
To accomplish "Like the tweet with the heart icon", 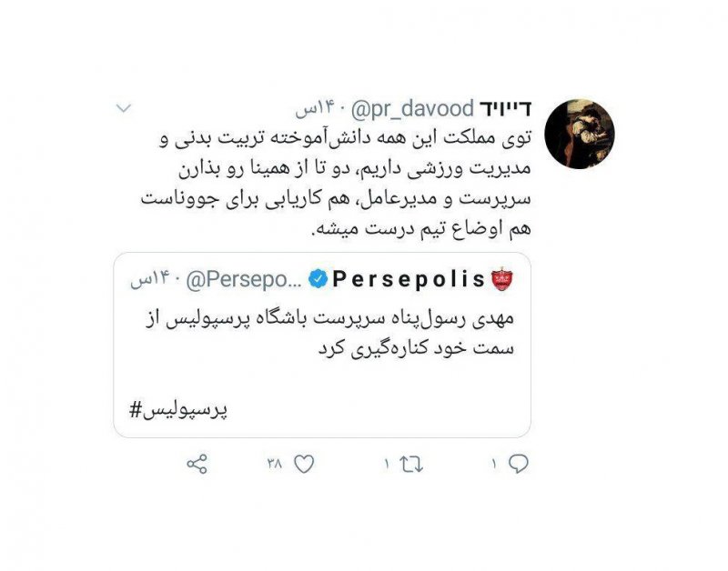I will pyautogui.click(x=305, y=464).
